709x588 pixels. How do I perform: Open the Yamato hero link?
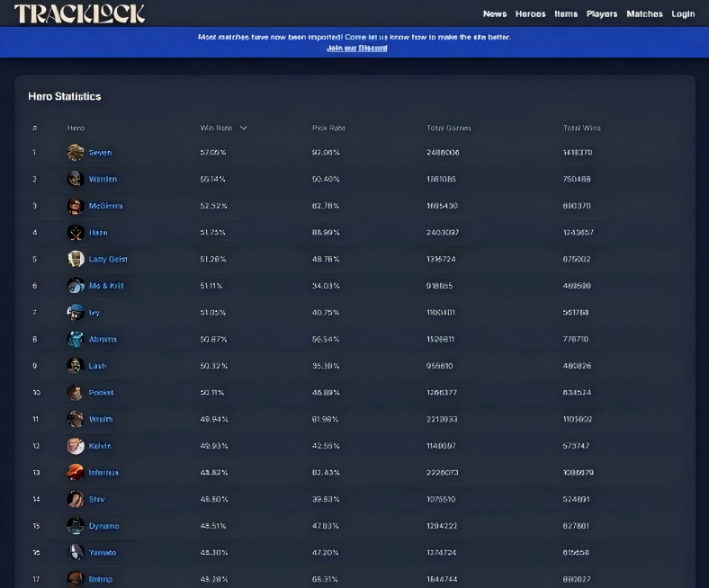103,553
